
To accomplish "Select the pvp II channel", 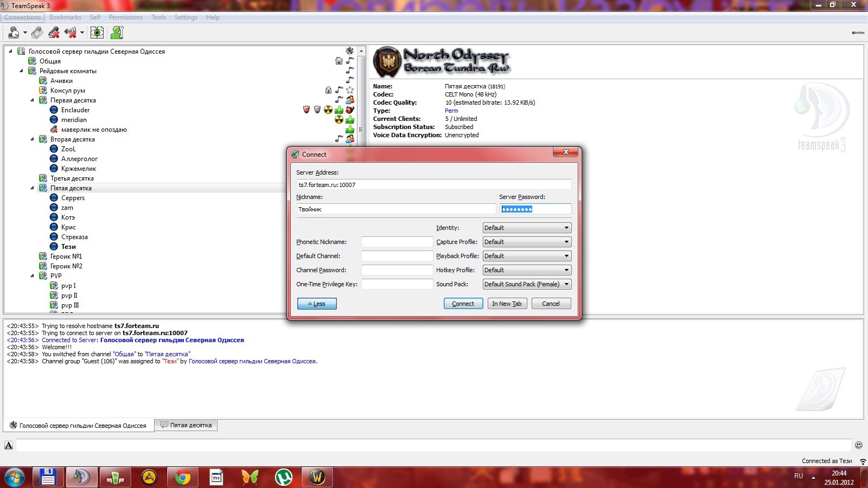I will [69, 295].
